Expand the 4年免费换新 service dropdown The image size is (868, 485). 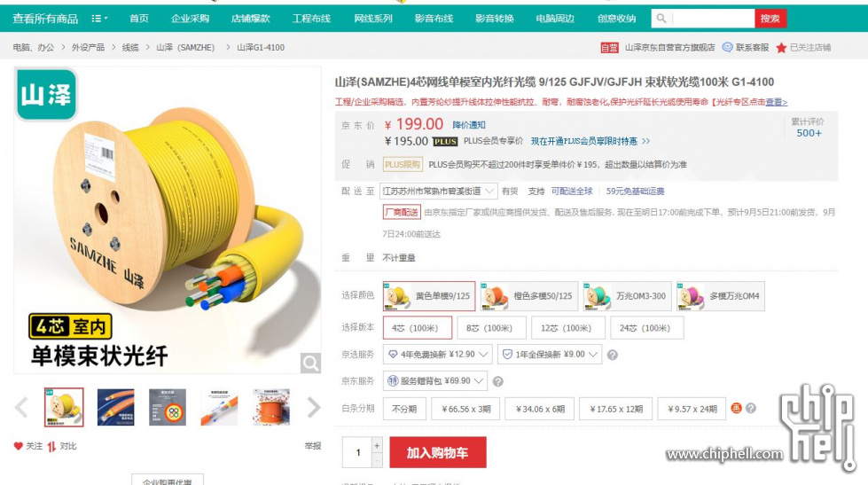tap(437, 355)
